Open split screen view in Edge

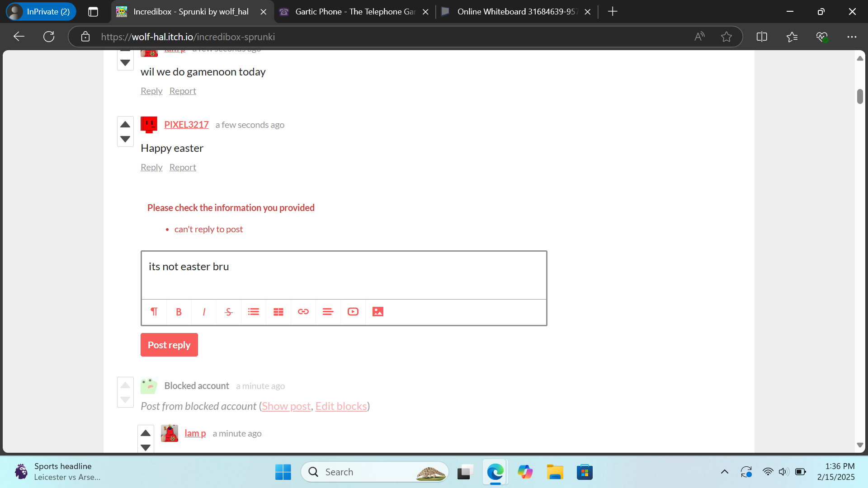click(762, 37)
